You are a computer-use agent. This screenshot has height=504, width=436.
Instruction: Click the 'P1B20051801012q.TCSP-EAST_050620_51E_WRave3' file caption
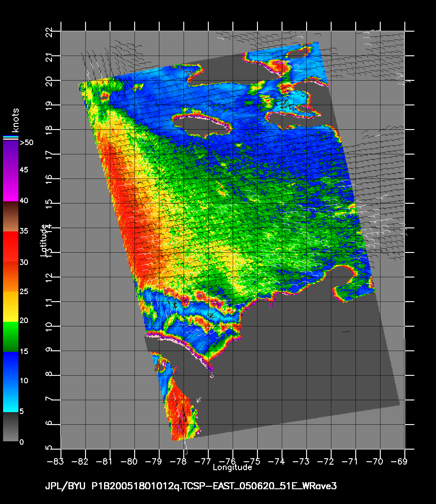(x=214, y=486)
